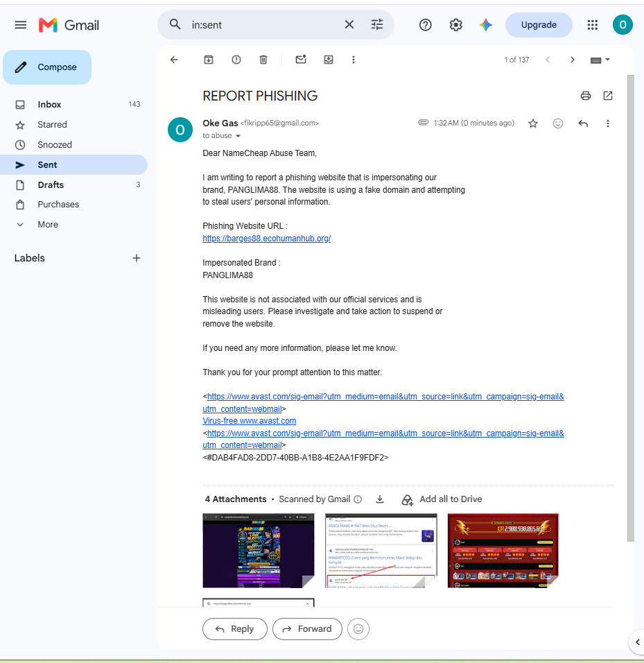Open the Support help icon
The width and height of the screenshot is (644, 663).
(x=425, y=25)
